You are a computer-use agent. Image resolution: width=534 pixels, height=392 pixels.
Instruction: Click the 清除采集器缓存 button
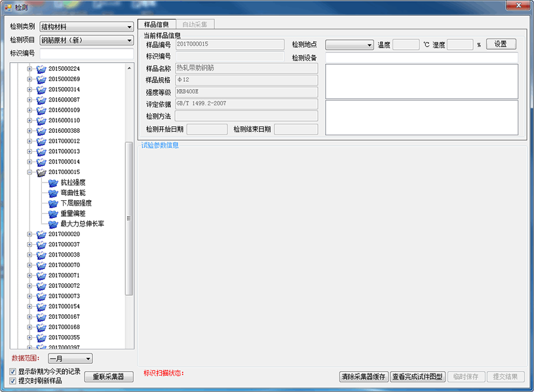coord(363,377)
